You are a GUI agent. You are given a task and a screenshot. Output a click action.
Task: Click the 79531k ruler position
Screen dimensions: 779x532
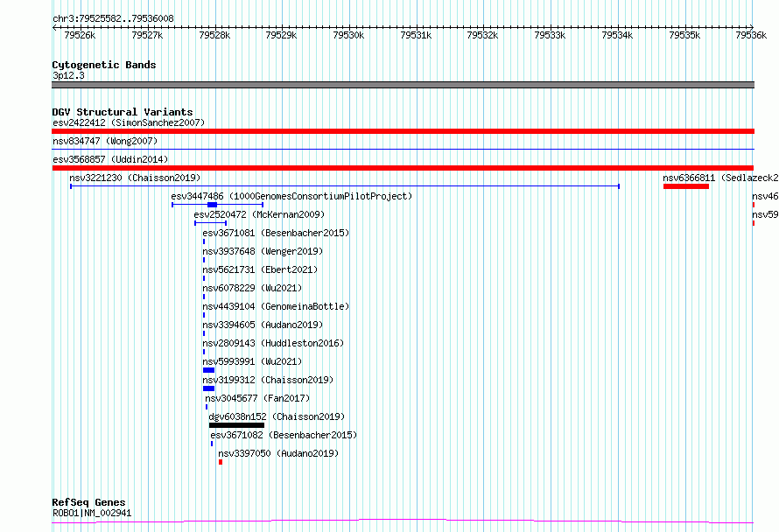coord(416,35)
